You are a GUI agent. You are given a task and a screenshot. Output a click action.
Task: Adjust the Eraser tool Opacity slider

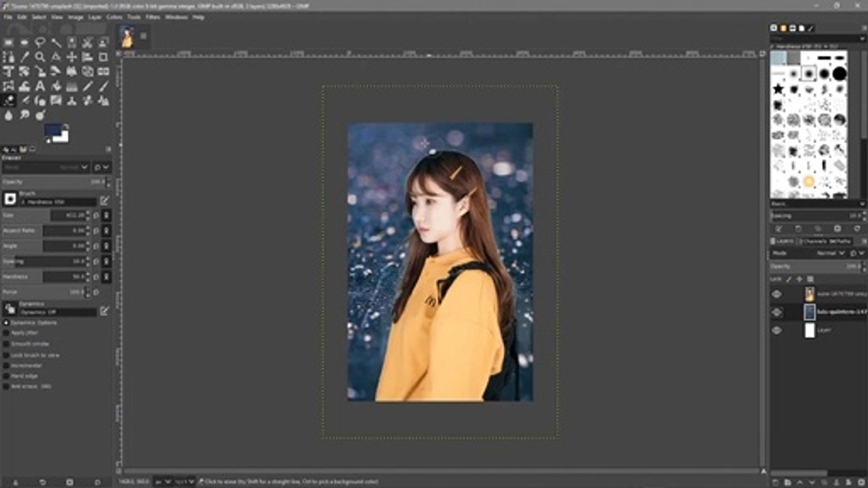(54, 182)
